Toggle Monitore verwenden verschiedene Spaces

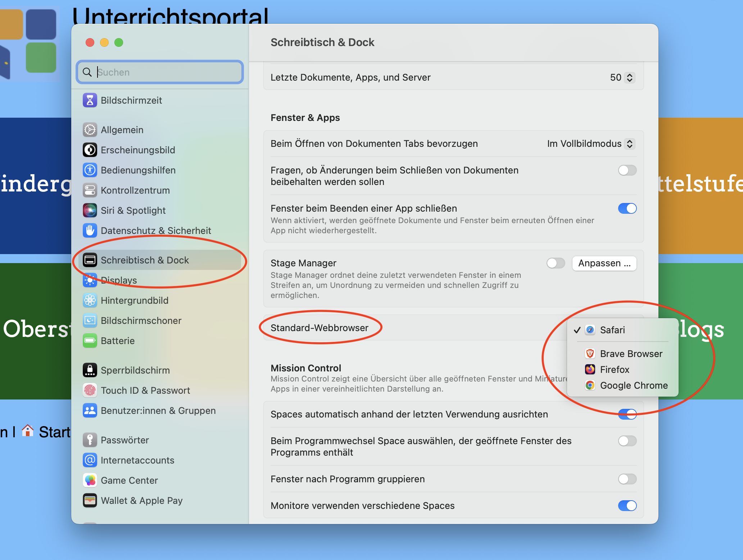[627, 506]
